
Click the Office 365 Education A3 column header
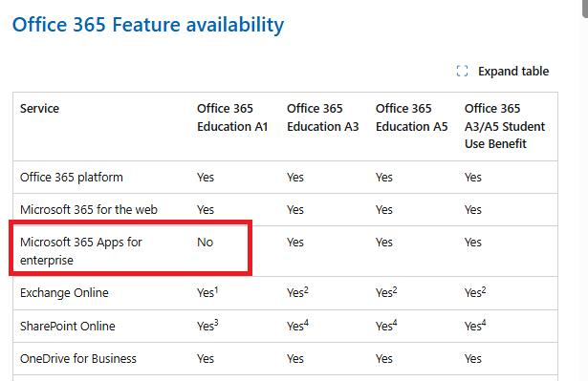[x=323, y=117]
